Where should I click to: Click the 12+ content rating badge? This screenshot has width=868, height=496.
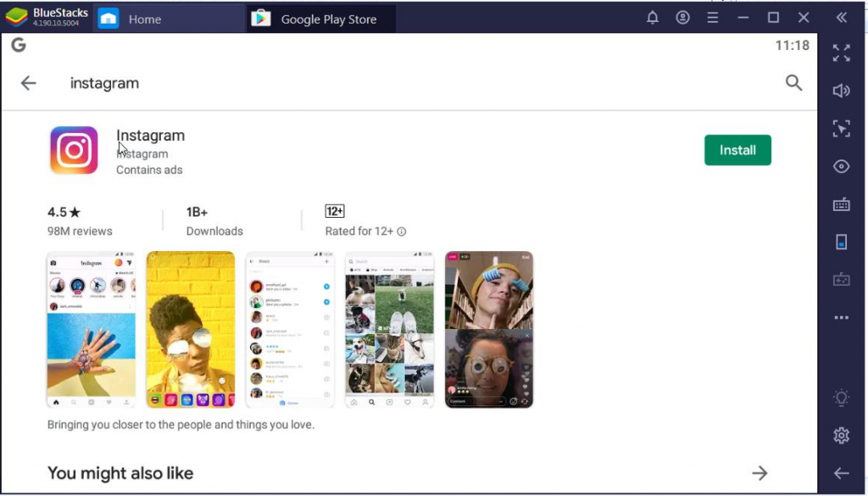[x=335, y=211]
